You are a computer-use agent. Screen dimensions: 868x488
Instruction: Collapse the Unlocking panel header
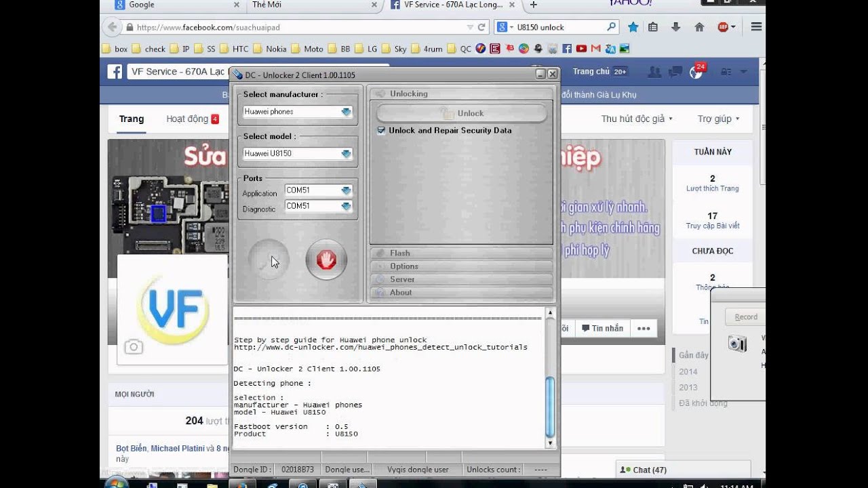[x=461, y=94]
